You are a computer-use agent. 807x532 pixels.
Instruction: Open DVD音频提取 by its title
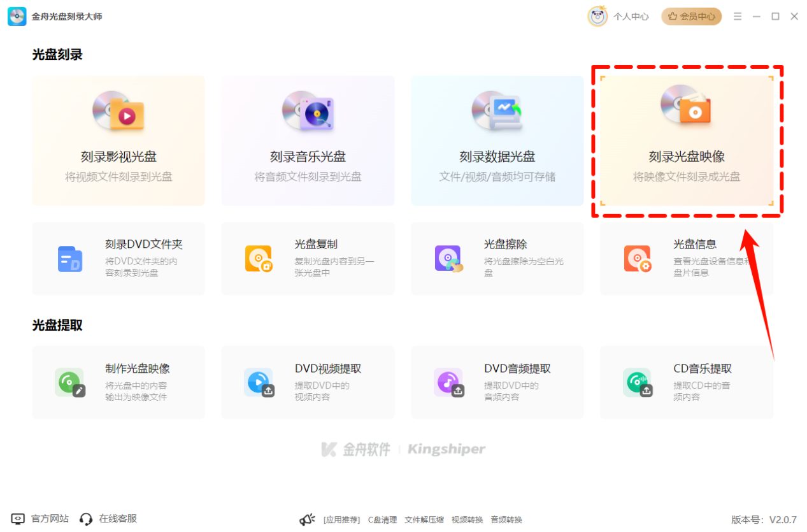[x=517, y=368]
